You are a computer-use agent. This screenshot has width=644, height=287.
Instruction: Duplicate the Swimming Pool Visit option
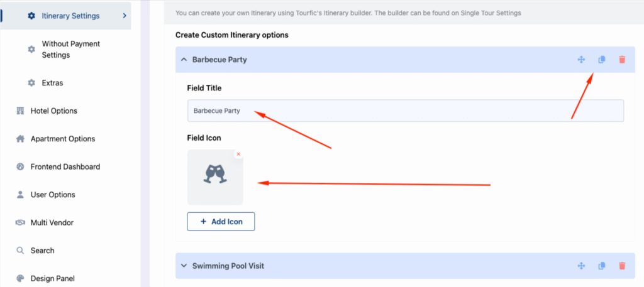click(x=601, y=266)
